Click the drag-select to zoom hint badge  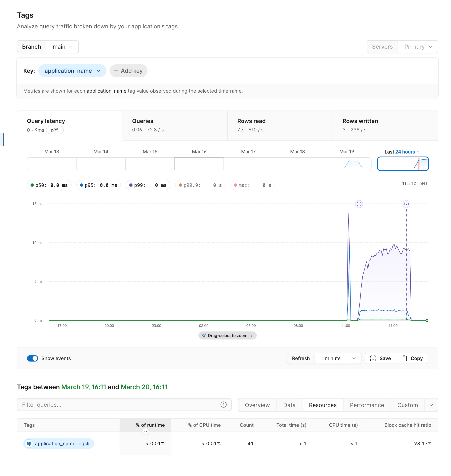coord(227,335)
